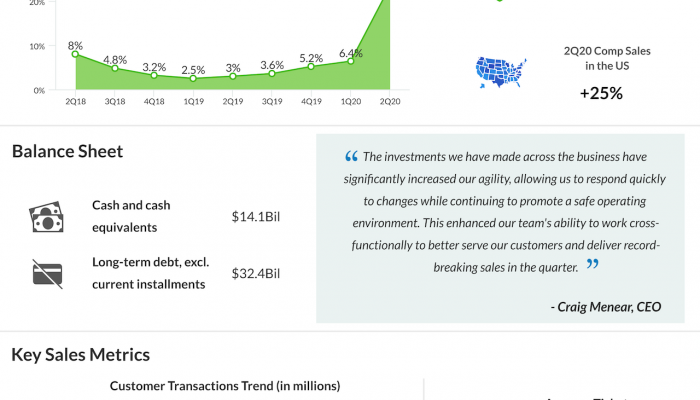The height and width of the screenshot is (400, 700).
Task: Select the 3.2% data point for 4Q18
Action: click(154, 75)
